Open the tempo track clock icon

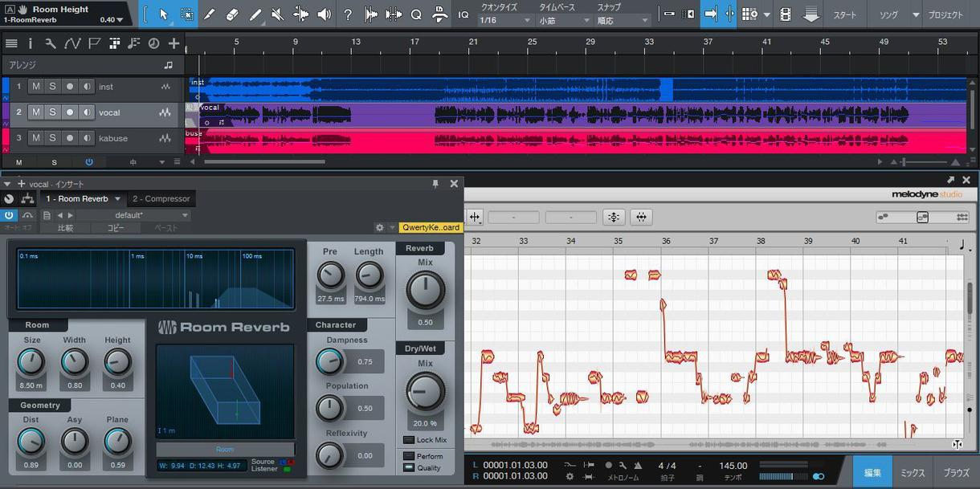153,43
